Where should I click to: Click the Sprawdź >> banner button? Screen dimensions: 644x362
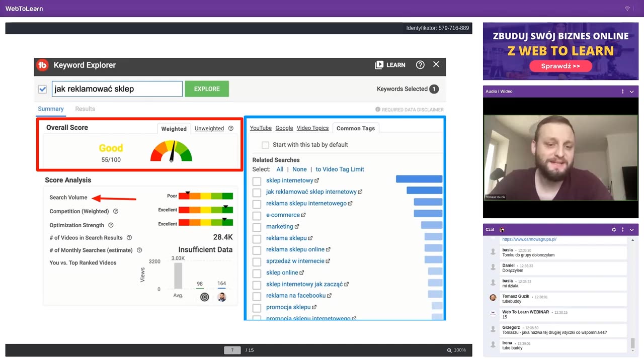[x=560, y=66]
